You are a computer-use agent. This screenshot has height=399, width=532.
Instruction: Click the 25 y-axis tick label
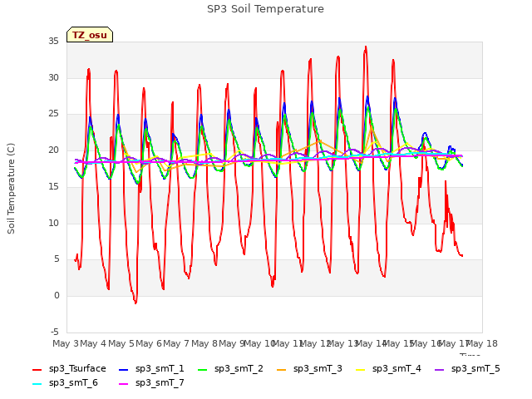(53, 114)
